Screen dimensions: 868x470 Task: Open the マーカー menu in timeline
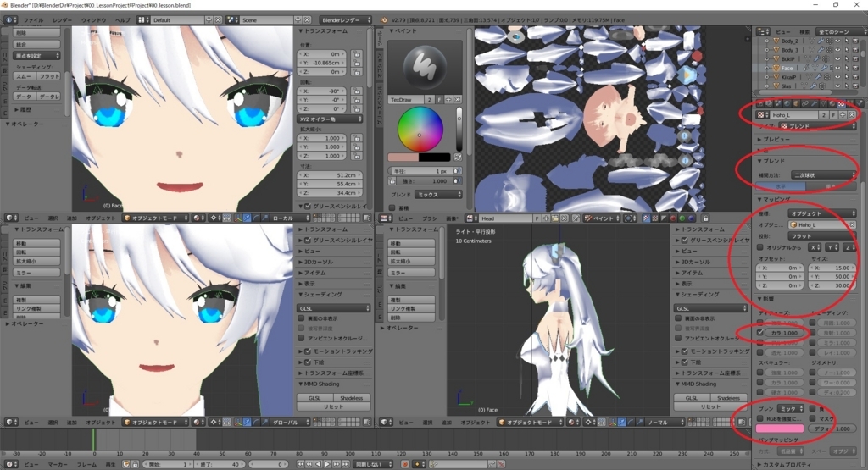click(x=57, y=464)
